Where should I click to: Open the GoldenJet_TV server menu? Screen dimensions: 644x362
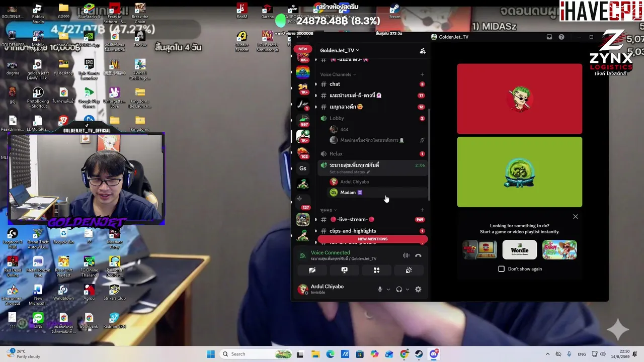(340, 50)
